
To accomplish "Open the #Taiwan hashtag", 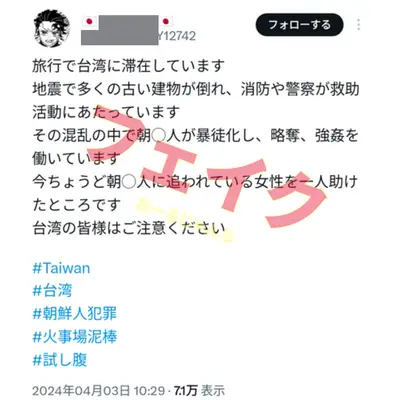I will coord(61,268).
